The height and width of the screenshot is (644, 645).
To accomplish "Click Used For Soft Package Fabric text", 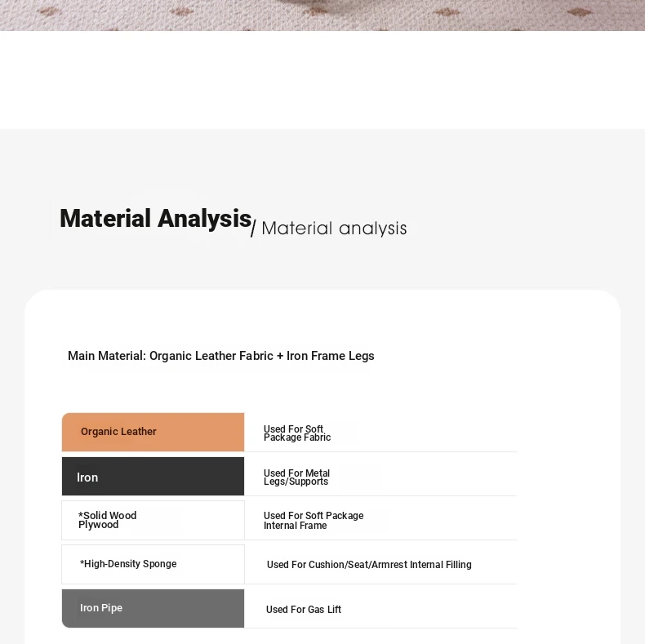I will 297,433.
